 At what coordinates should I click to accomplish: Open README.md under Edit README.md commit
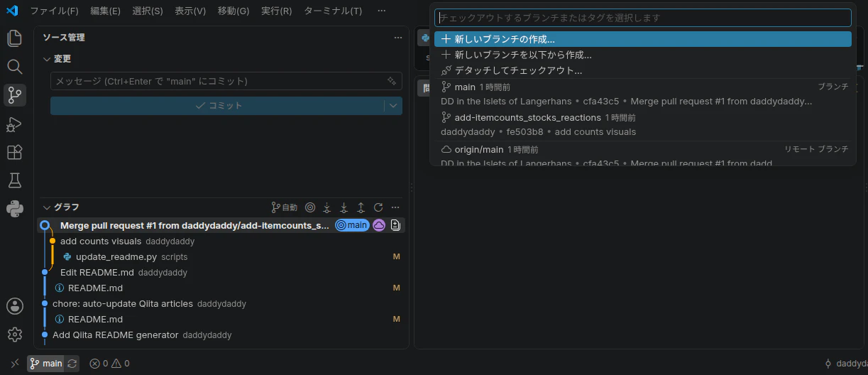tap(221, 288)
